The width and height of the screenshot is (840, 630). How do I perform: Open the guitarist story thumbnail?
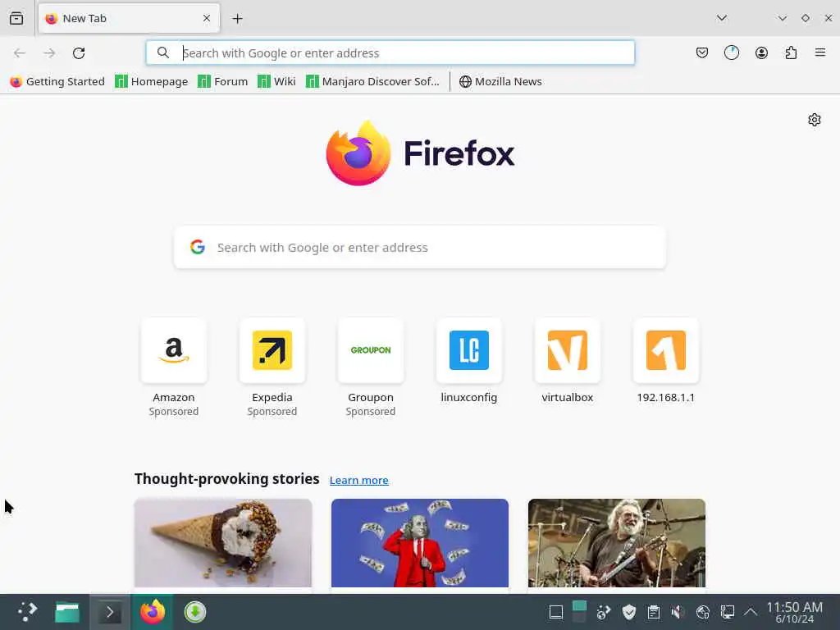click(617, 543)
